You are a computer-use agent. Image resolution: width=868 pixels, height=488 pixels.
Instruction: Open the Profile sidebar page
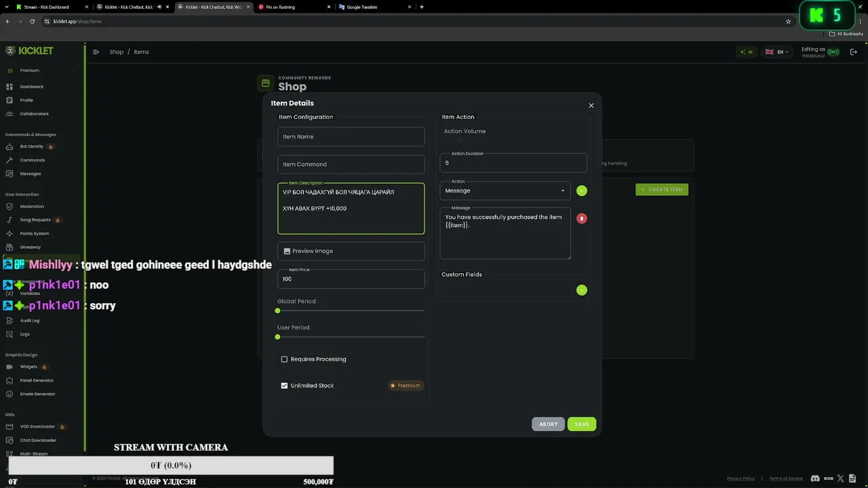click(26, 100)
